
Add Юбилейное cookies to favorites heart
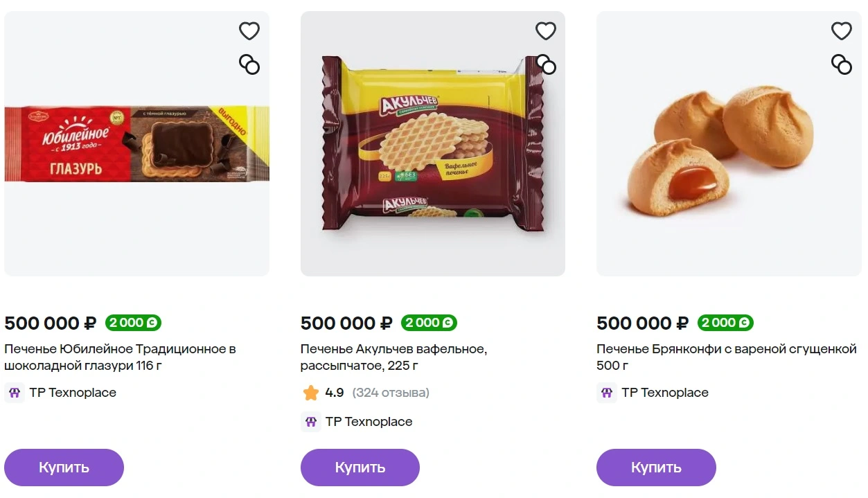[x=249, y=30]
